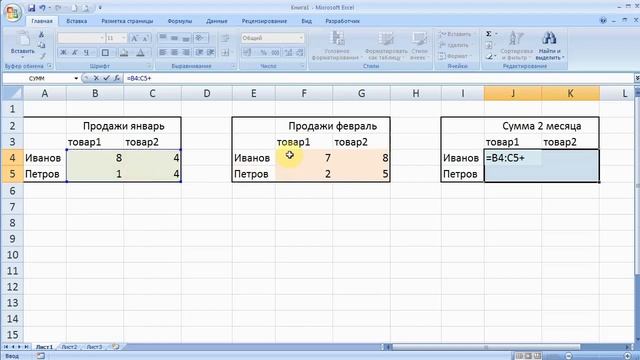Image resolution: width=640 pixels, height=360 pixels.
Task: Switch to the Разметка страницы tab
Action: click(x=127, y=21)
